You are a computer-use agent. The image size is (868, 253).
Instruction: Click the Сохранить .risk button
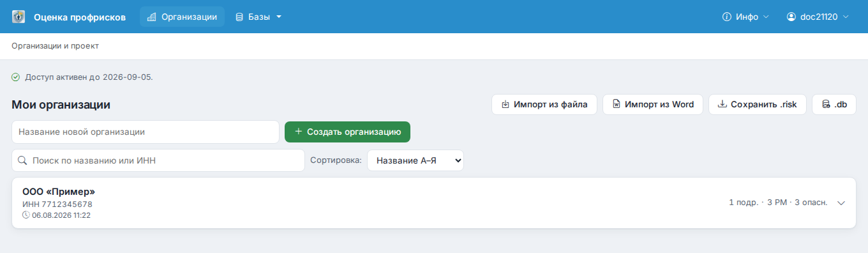[758, 105]
